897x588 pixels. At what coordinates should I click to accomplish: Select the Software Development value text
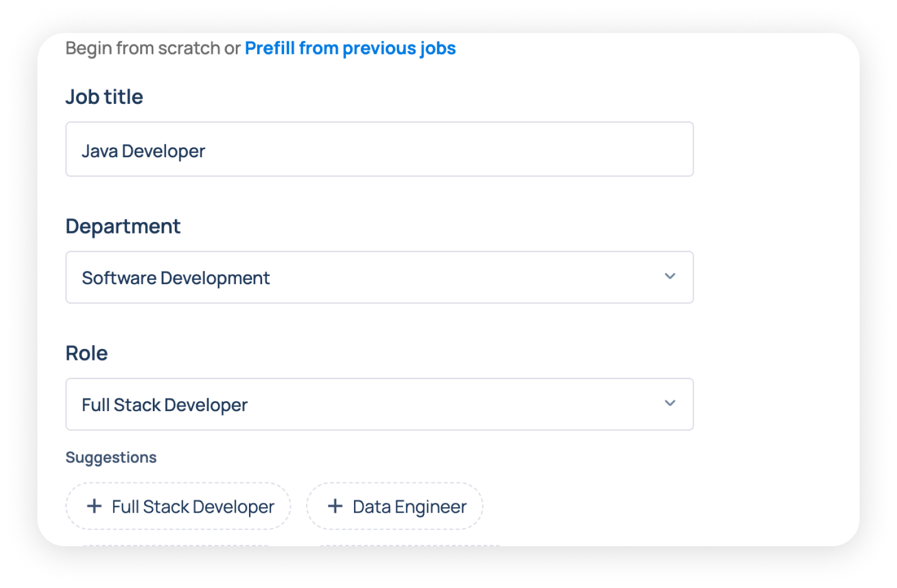click(x=176, y=278)
